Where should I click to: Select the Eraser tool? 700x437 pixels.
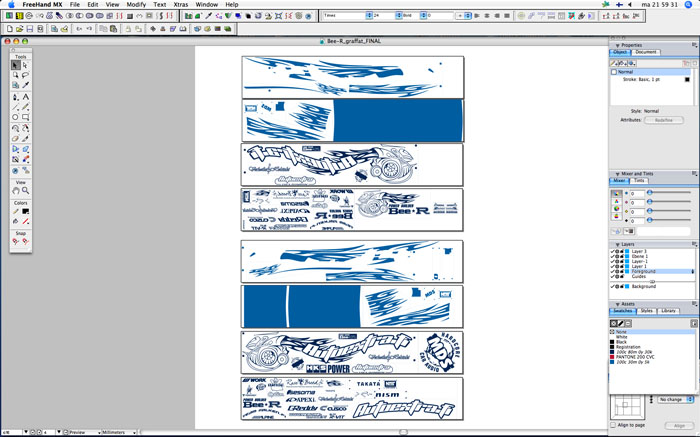[x=15, y=139]
